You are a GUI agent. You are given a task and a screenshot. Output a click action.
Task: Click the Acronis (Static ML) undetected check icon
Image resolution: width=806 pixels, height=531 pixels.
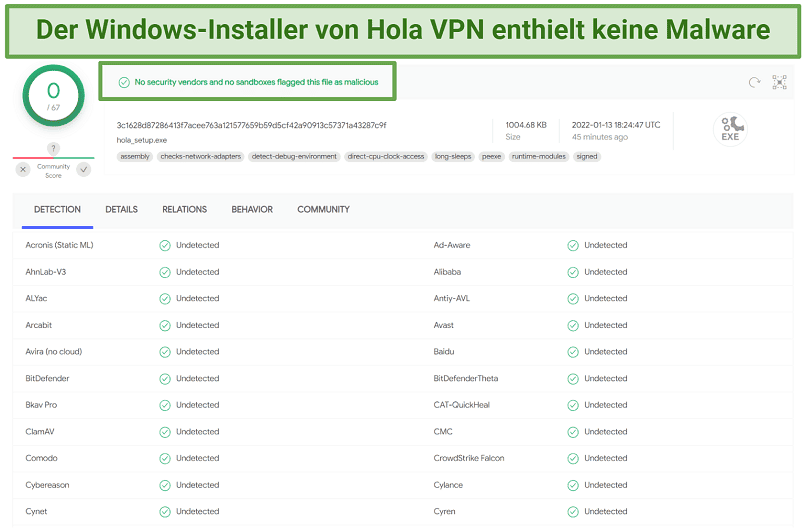point(164,246)
